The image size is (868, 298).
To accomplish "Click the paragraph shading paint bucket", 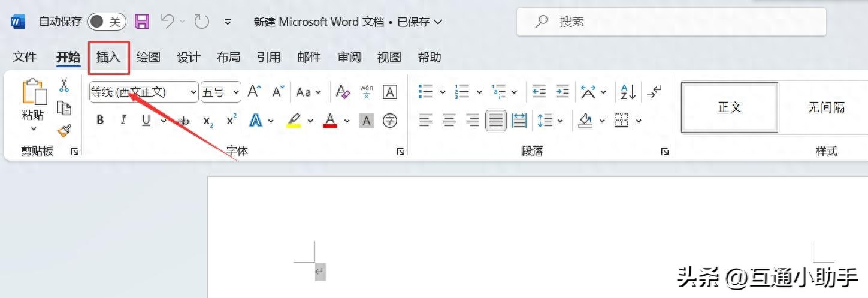I will (585, 121).
